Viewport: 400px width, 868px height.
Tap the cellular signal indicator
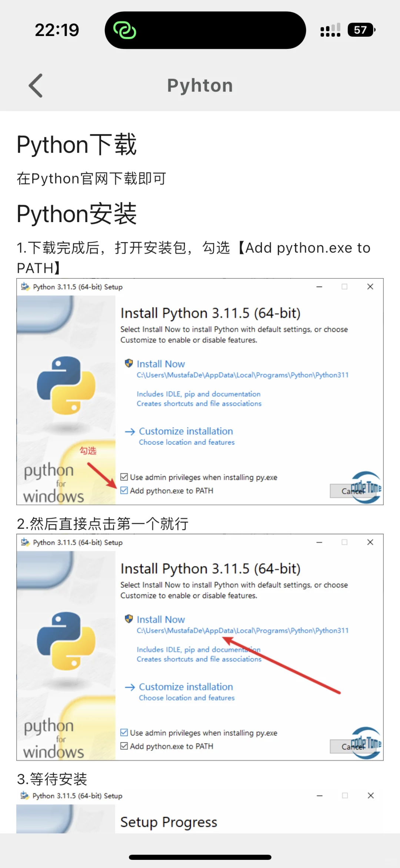click(330, 30)
